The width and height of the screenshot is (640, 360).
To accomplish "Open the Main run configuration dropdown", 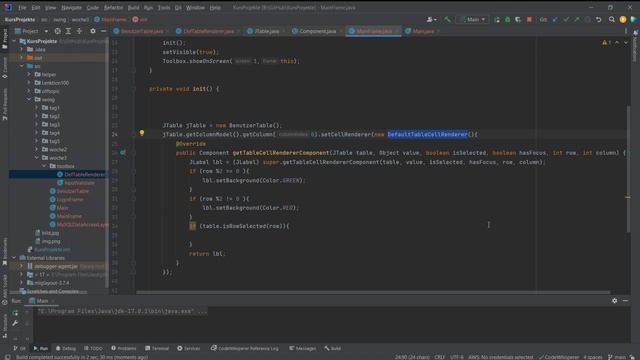I will pyautogui.click(x=473, y=19).
